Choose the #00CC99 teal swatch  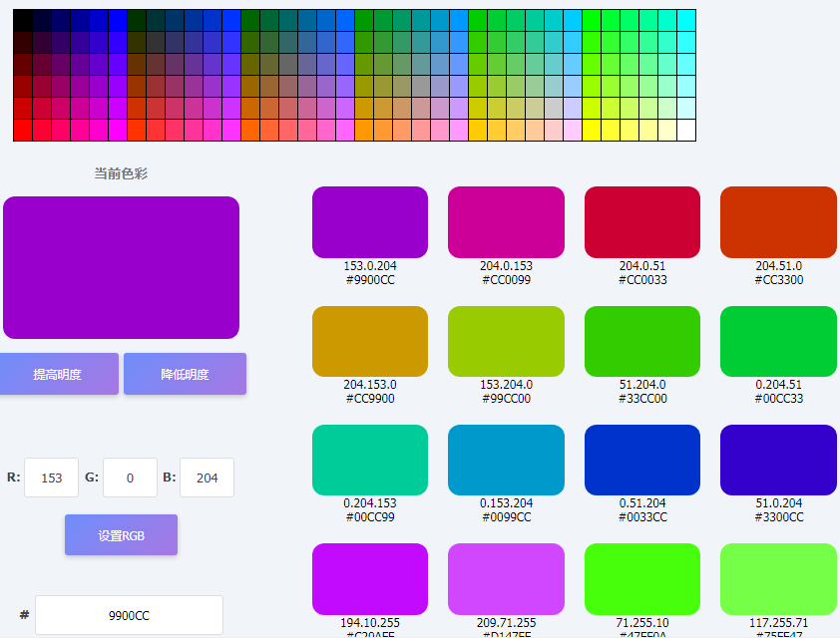click(x=370, y=460)
